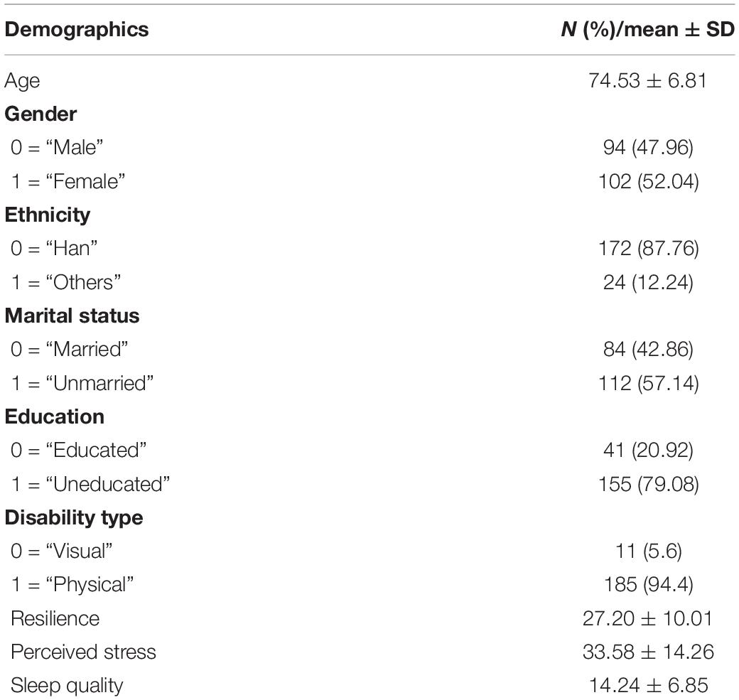This screenshot has width=739, height=700.
Task: Click the Demographics column header
Action: click(x=77, y=30)
